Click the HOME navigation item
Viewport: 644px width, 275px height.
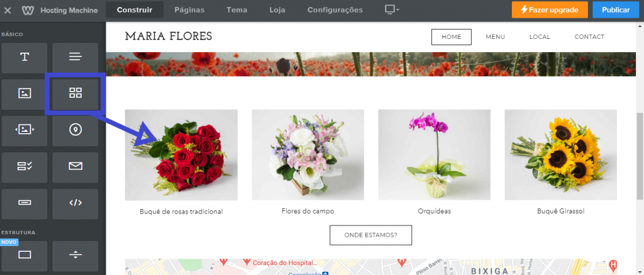[452, 37]
